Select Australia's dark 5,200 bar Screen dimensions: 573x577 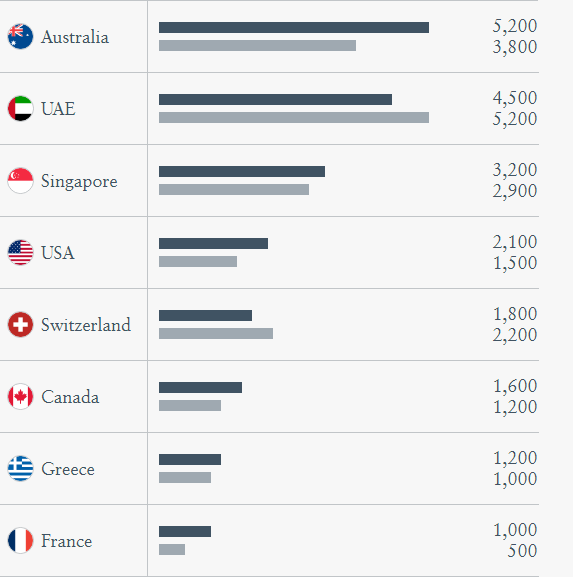click(x=294, y=28)
